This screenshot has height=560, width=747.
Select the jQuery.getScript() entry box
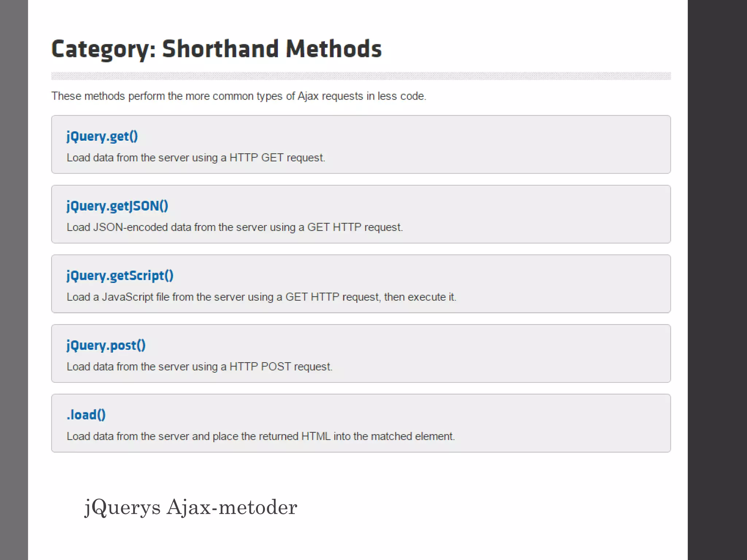pyautogui.click(x=361, y=284)
